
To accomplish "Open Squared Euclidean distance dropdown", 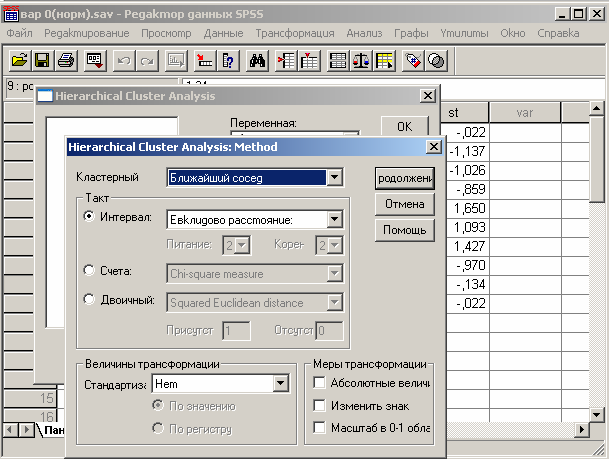I will 334,303.
